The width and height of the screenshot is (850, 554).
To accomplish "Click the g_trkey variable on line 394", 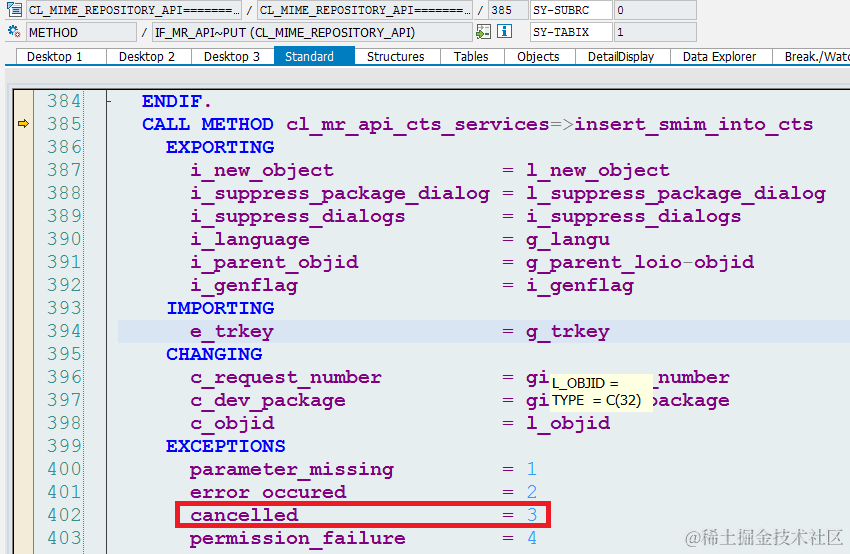I will tap(568, 331).
